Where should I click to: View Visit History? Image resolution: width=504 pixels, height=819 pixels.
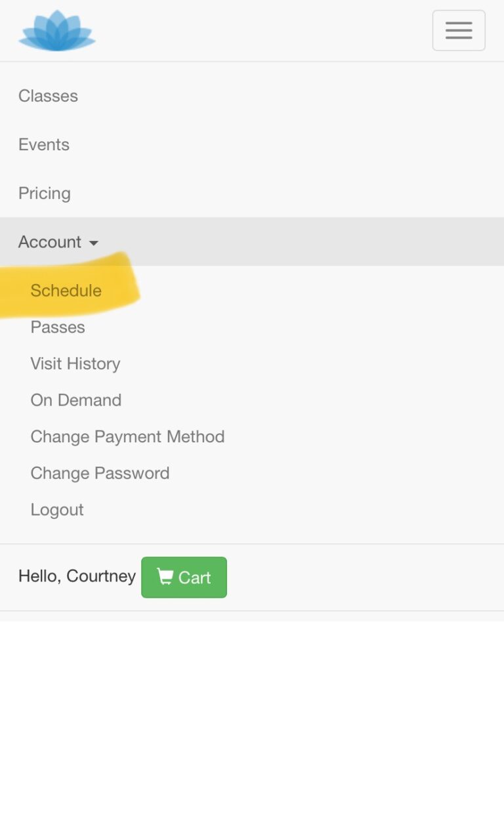tap(75, 364)
